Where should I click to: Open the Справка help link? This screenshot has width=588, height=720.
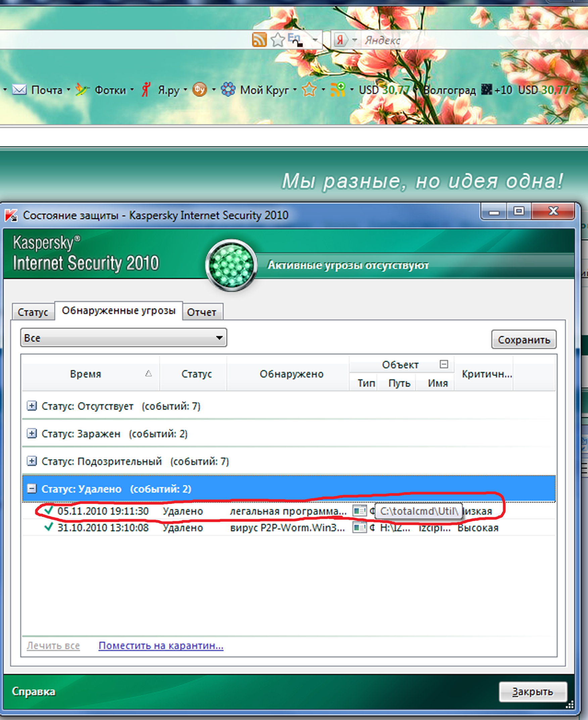pyautogui.click(x=34, y=691)
